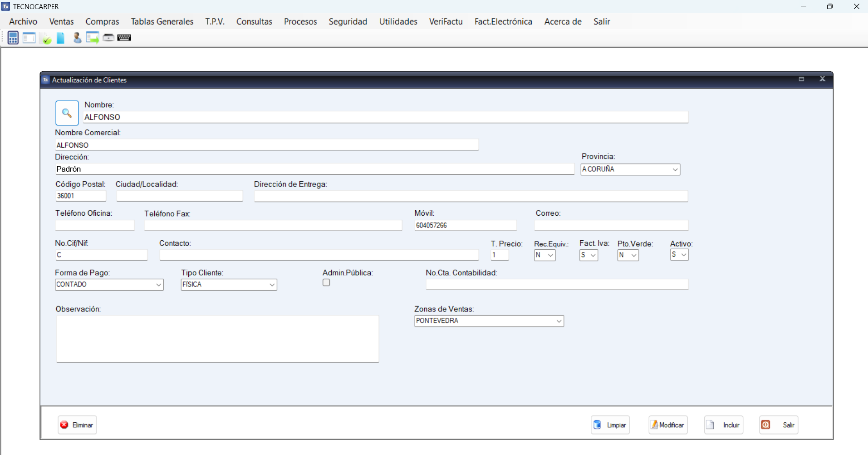Click the black keyboard toolbar icon
This screenshot has width=868, height=455.
[x=124, y=38]
